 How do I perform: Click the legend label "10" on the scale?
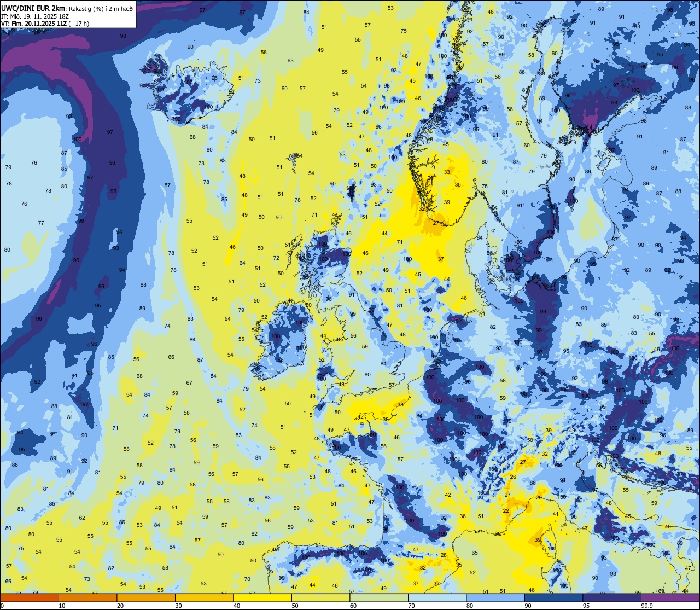click(x=62, y=606)
